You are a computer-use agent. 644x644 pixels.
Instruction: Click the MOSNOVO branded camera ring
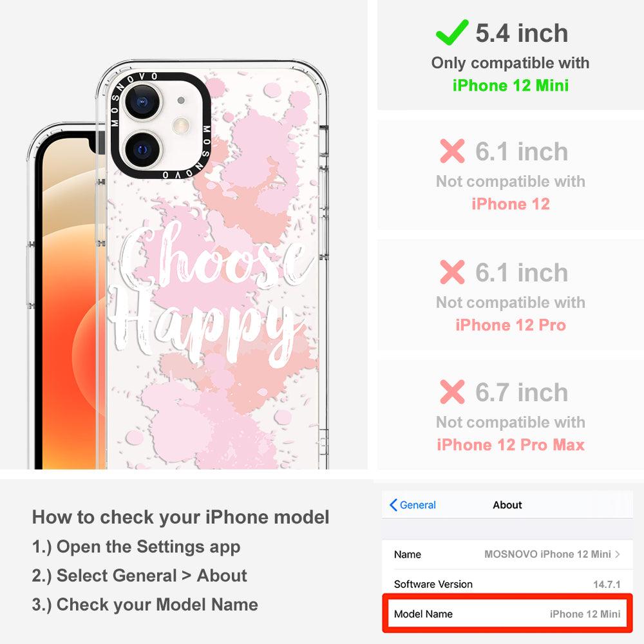(161, 126)
